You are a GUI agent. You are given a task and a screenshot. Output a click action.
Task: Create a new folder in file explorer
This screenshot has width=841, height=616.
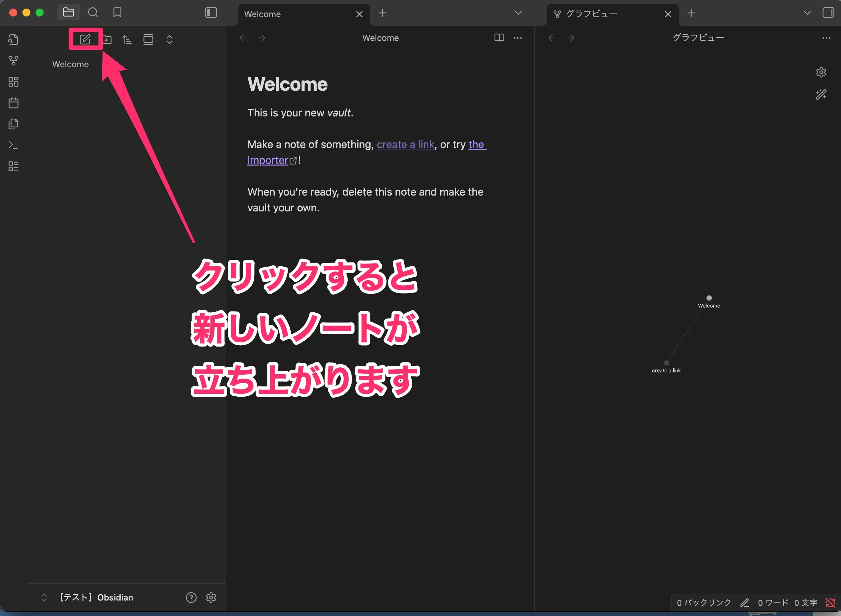pyautogui.click(x=108, y=40)
